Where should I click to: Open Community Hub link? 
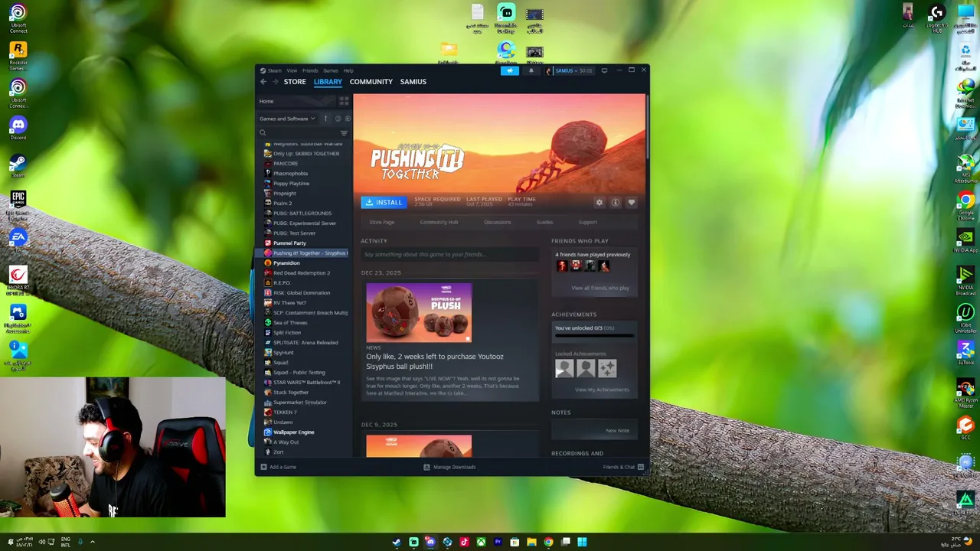tap(439, 222)
